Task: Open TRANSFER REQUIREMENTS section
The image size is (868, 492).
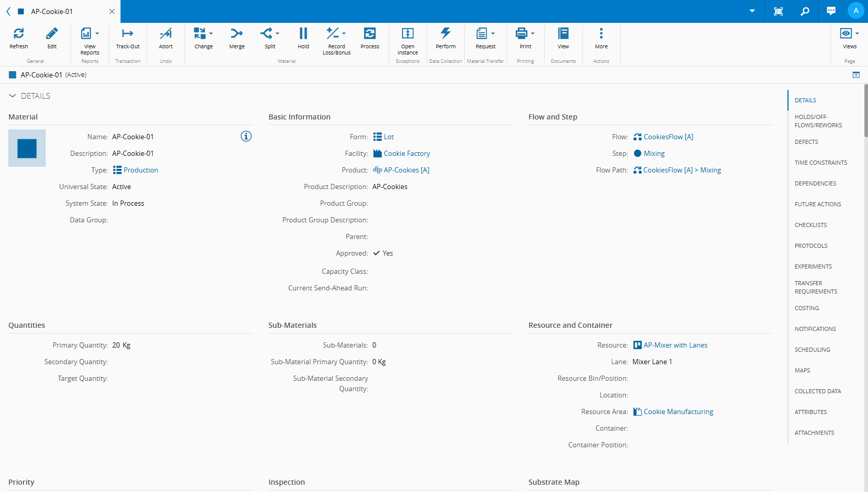Action: [816, 287]
